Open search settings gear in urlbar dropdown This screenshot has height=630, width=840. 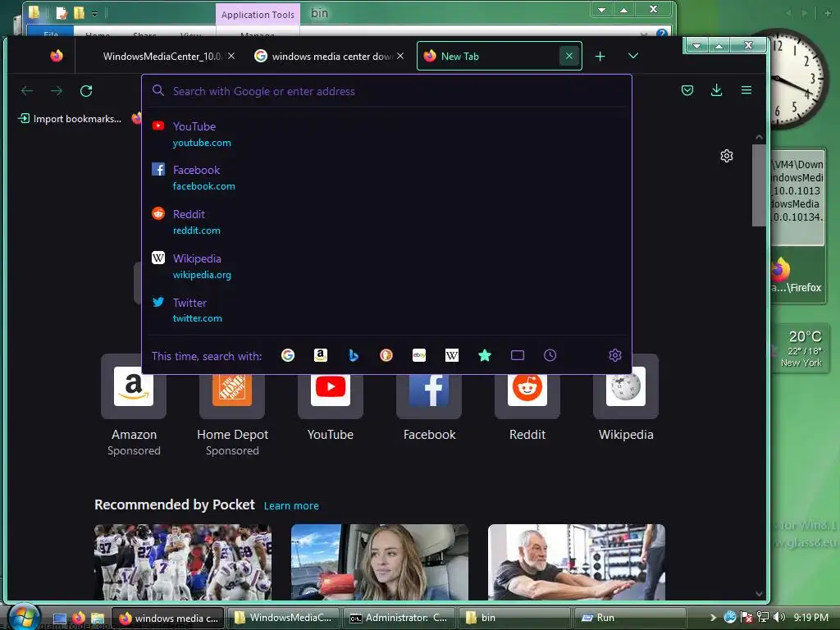tap(615, 355)
